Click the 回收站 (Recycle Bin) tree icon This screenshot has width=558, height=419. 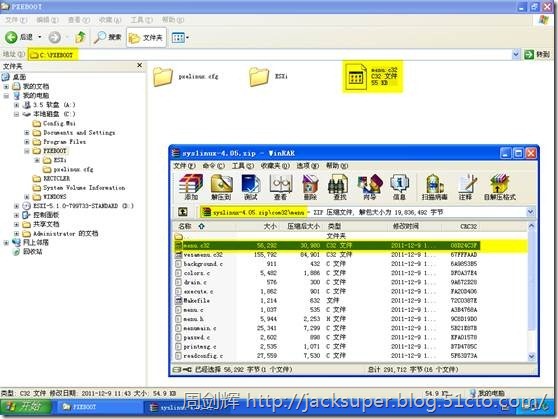[16, 252]
